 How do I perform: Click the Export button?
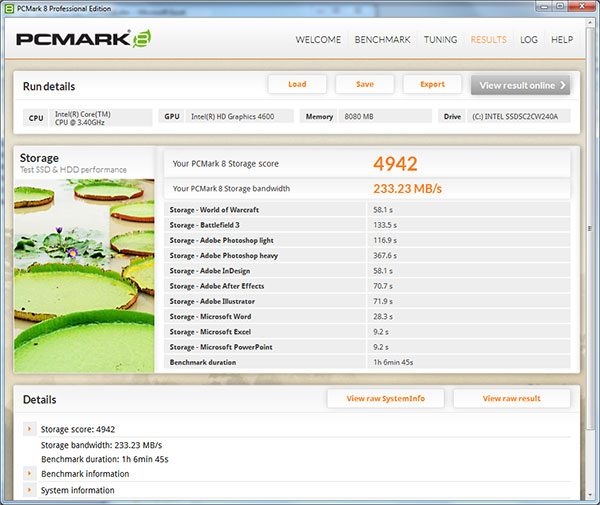(x=432, y=84)
